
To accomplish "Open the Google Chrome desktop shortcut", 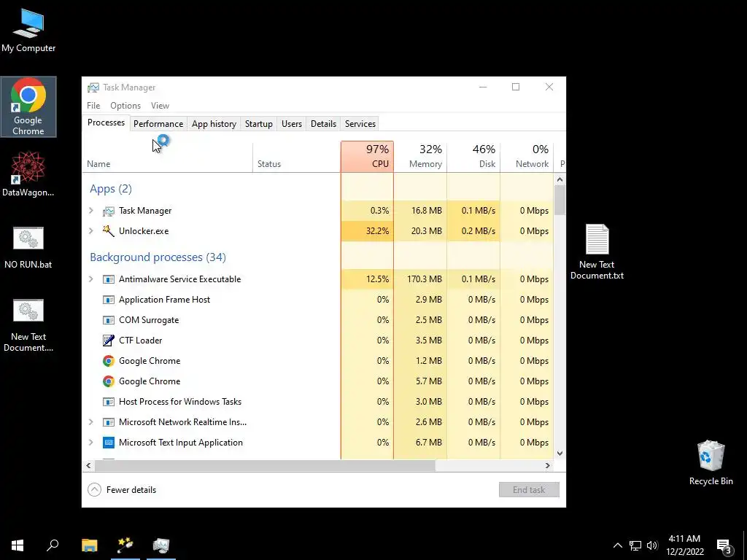I will pyautogui.click(x=28, y=106).
